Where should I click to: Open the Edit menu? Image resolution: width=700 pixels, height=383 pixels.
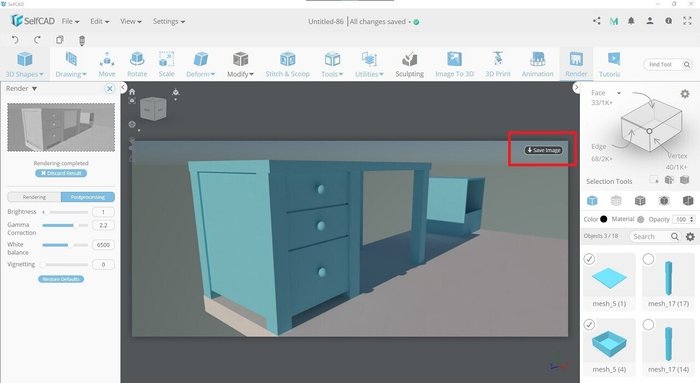(99, 21)
